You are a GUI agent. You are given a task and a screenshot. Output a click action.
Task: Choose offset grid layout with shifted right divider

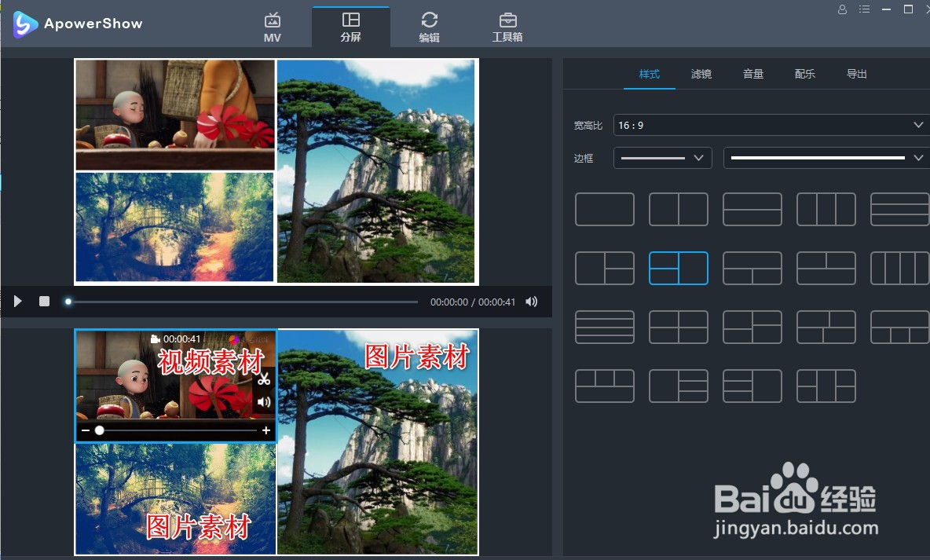click(752, 327)
